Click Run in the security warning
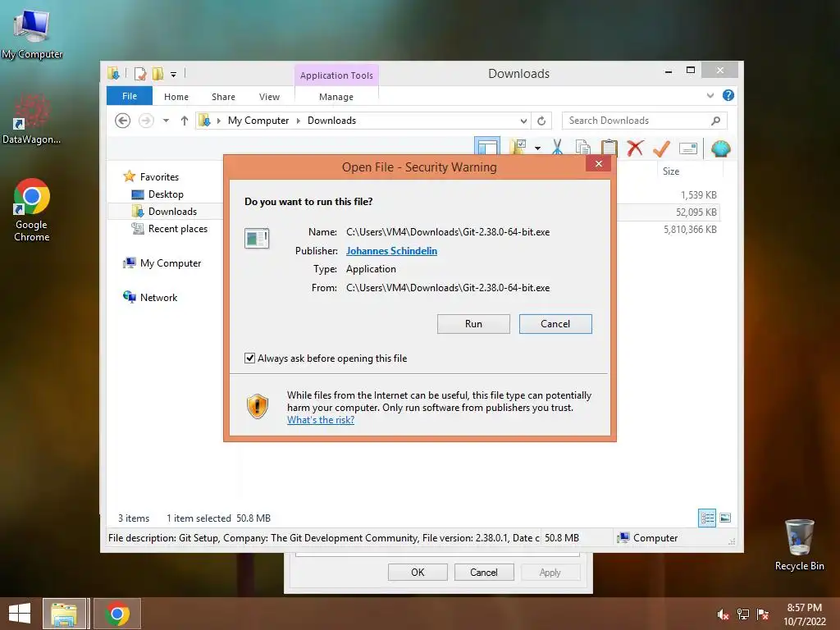 pyautogui.click(x=473, y=323)
